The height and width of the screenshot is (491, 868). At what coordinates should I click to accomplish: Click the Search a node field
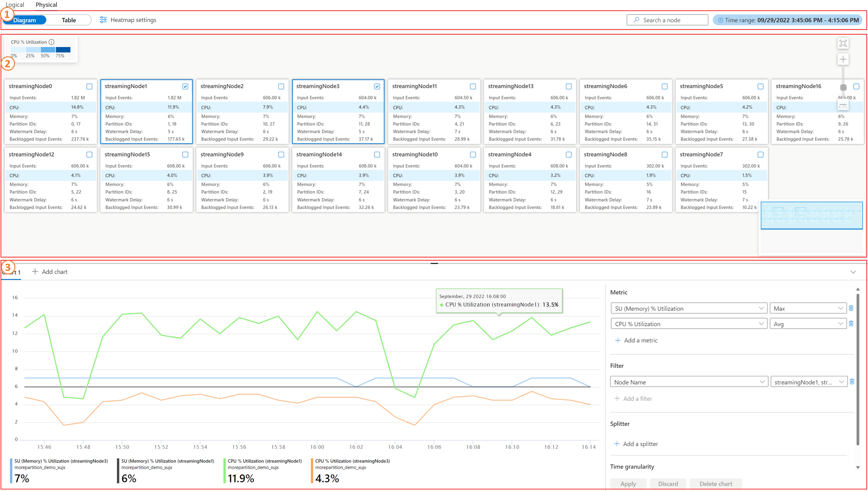(667, 20)
